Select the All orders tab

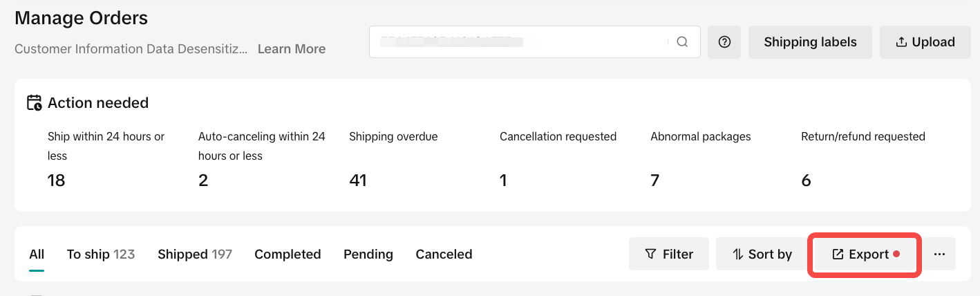37,255
